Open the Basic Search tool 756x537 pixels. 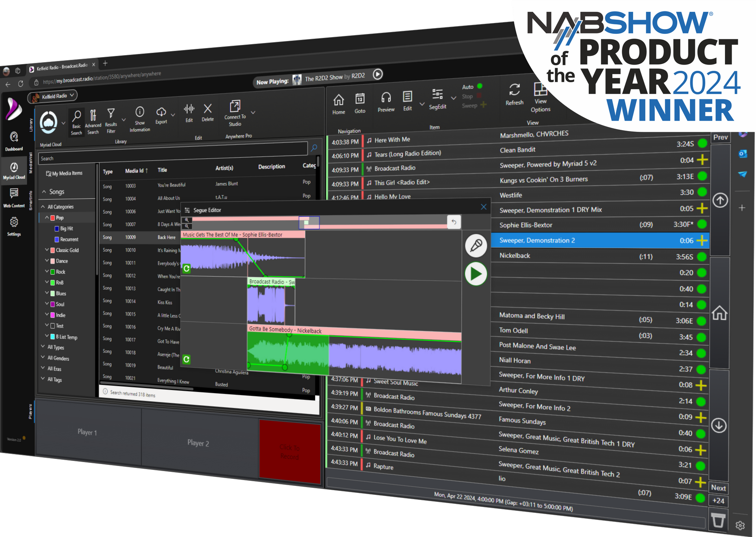coord(76,122)
